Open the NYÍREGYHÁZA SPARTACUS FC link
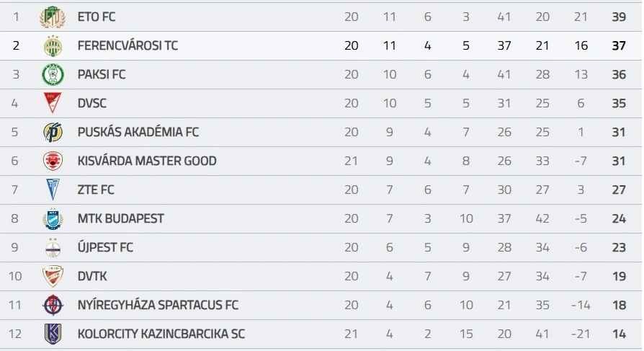The image size is (644, 351). [x=158, y=305]
